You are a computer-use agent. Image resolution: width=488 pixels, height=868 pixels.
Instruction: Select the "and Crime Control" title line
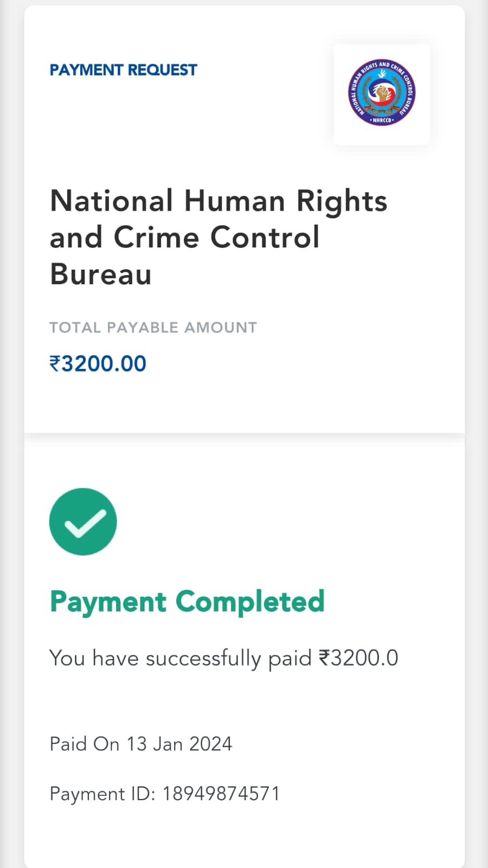coord(184,237)
